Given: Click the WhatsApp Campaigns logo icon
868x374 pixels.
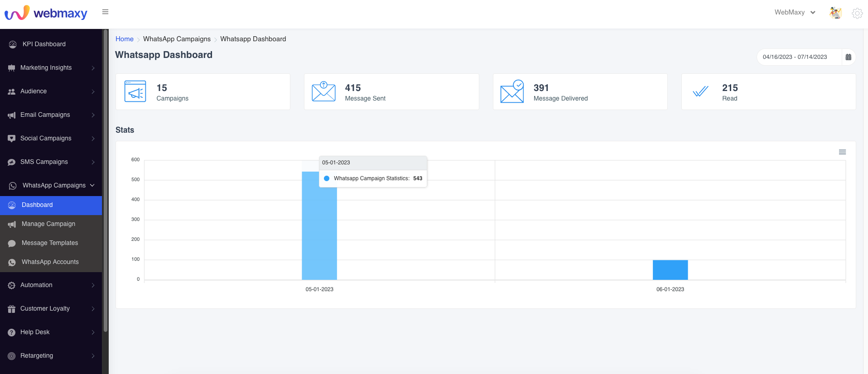Looking at the screenshot, I should [13, 186].
